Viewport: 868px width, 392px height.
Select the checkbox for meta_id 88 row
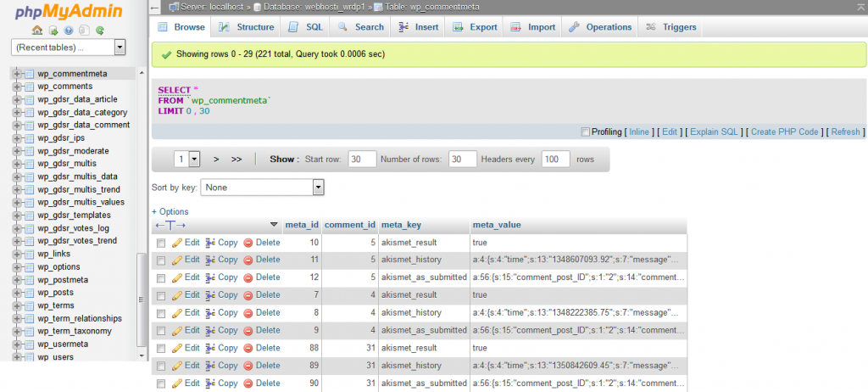(x=161, y=348)
